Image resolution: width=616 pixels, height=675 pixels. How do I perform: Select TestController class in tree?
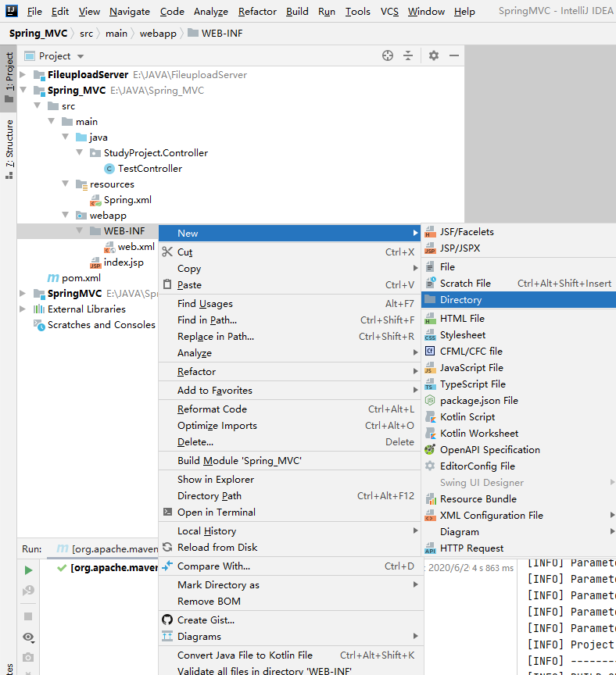(150, 168)
